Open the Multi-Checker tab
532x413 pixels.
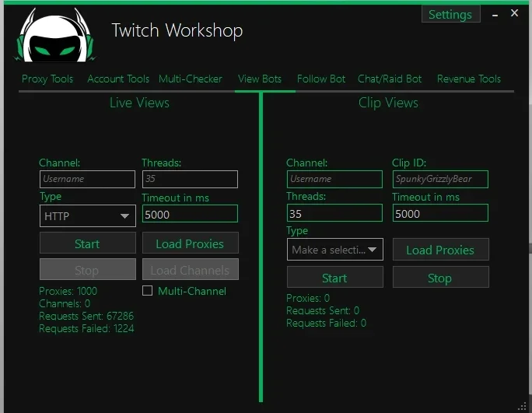coord(191,79)
